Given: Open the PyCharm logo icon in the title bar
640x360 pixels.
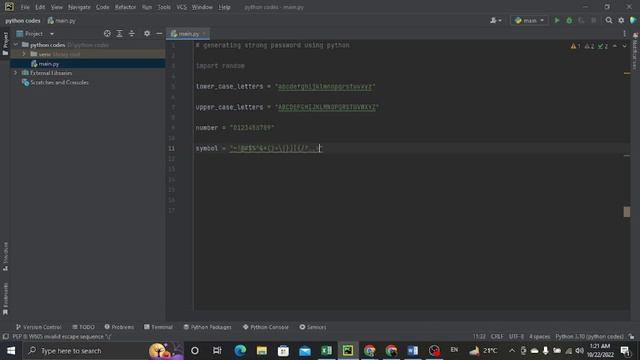Looking at the screenshot, I should (9, 7).
